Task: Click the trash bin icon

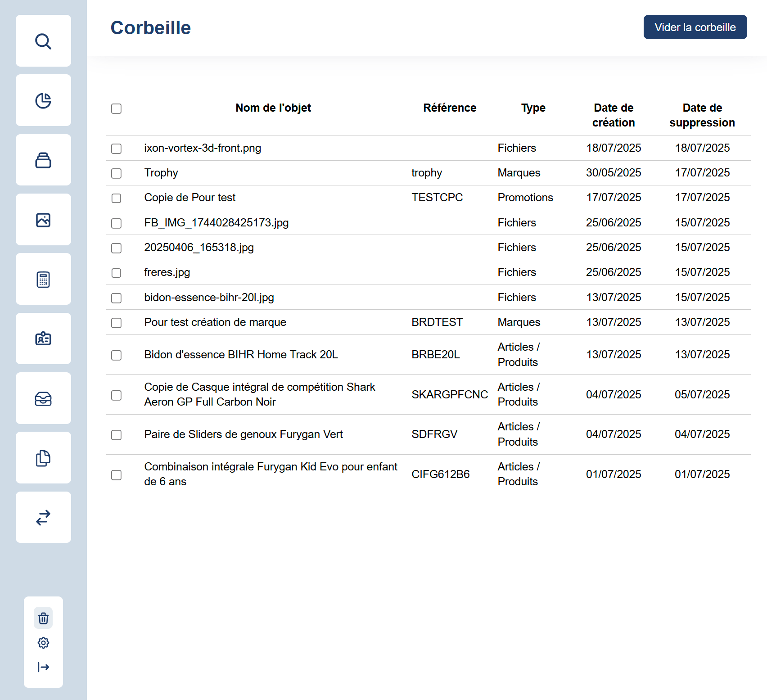Action: coord(43,618)
